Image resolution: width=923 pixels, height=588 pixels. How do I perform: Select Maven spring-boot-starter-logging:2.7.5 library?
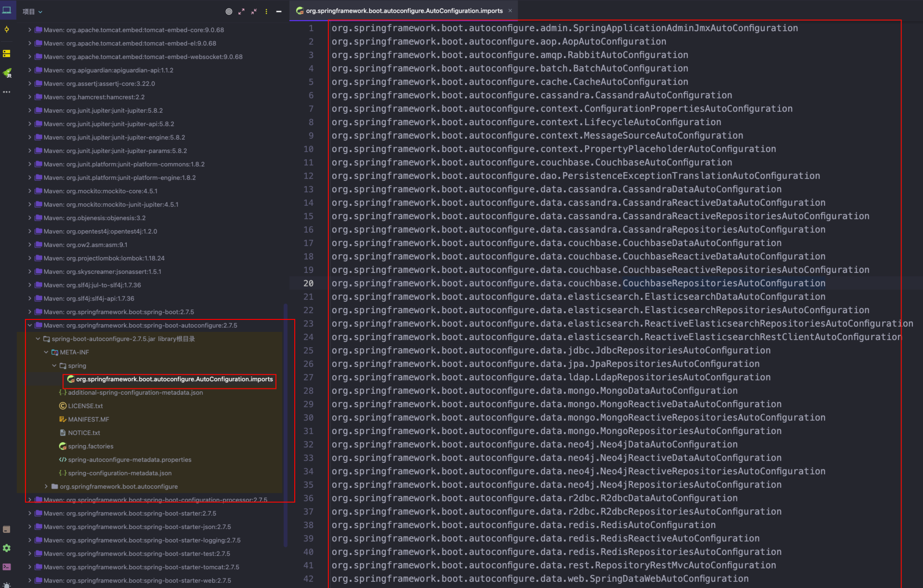(142, 540)
